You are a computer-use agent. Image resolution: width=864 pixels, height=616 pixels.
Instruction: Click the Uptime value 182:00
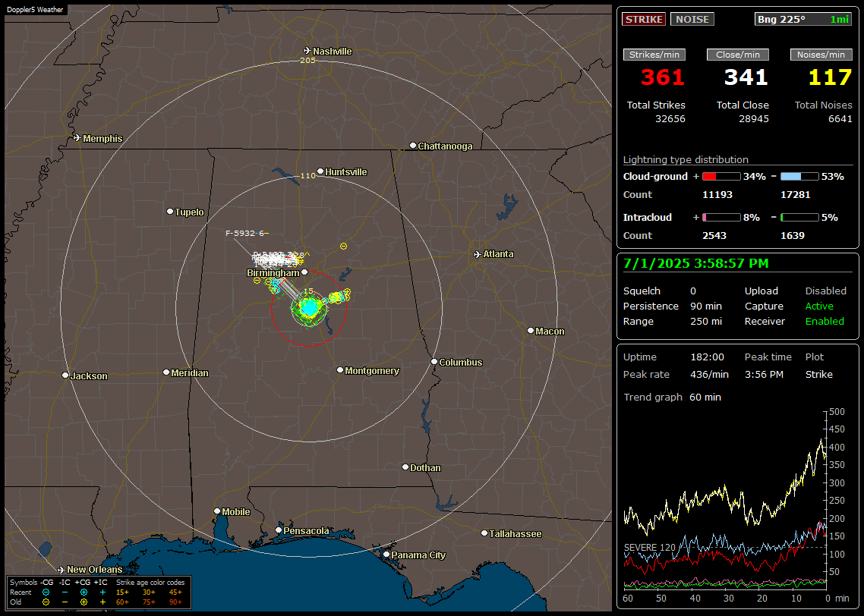coord(708,357)
